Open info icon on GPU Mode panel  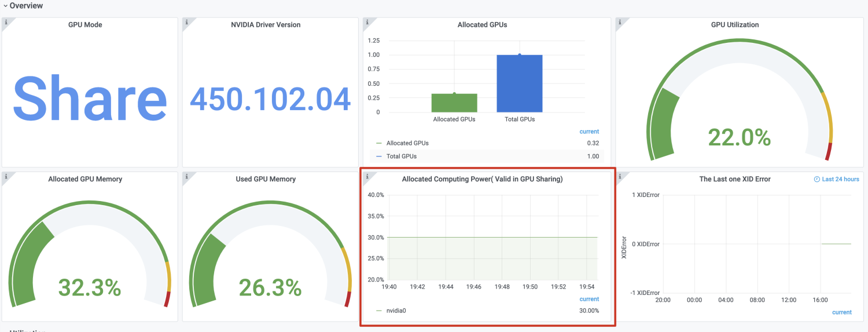6,22
